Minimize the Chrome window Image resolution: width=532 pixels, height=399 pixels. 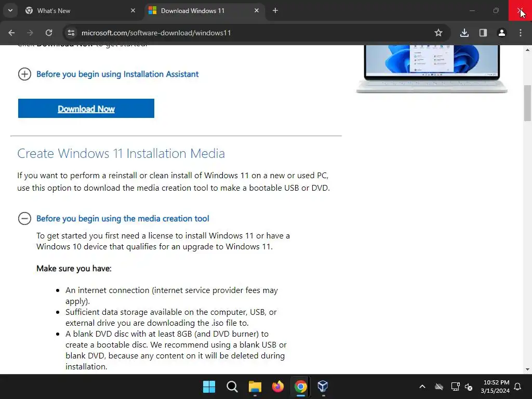472,10
